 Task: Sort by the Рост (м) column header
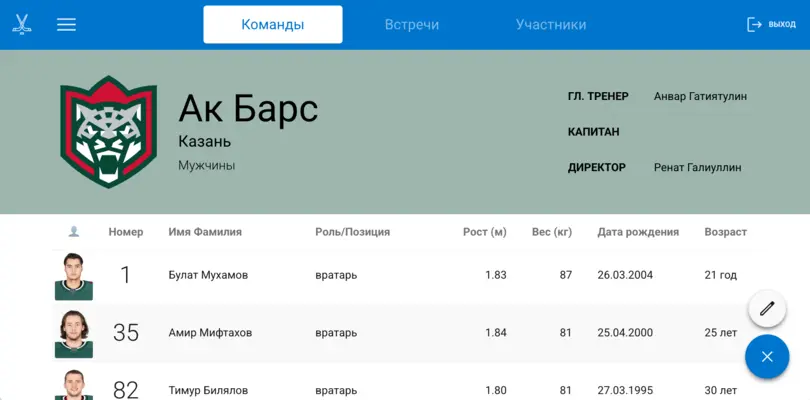pyautogui.click(x=485, y=232)
